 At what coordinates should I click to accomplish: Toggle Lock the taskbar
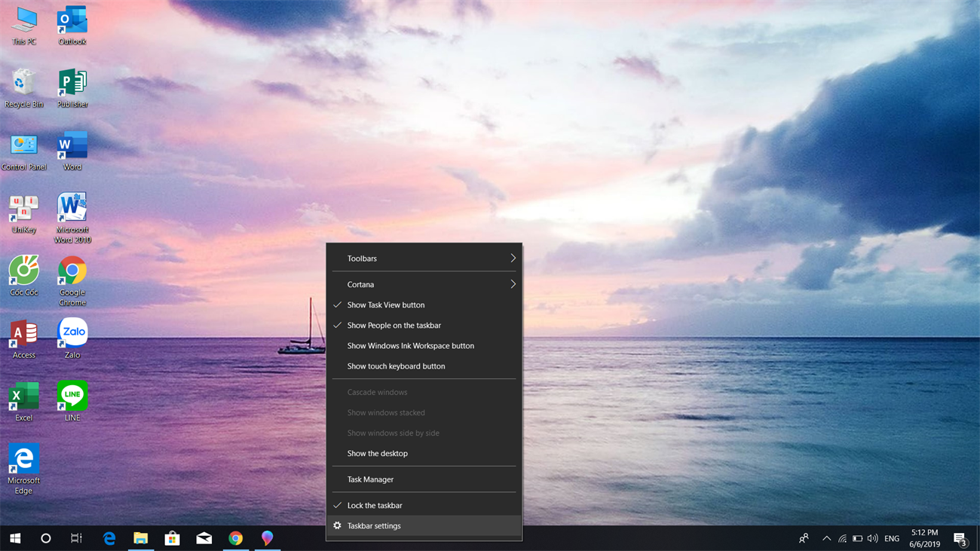[424, 505]
